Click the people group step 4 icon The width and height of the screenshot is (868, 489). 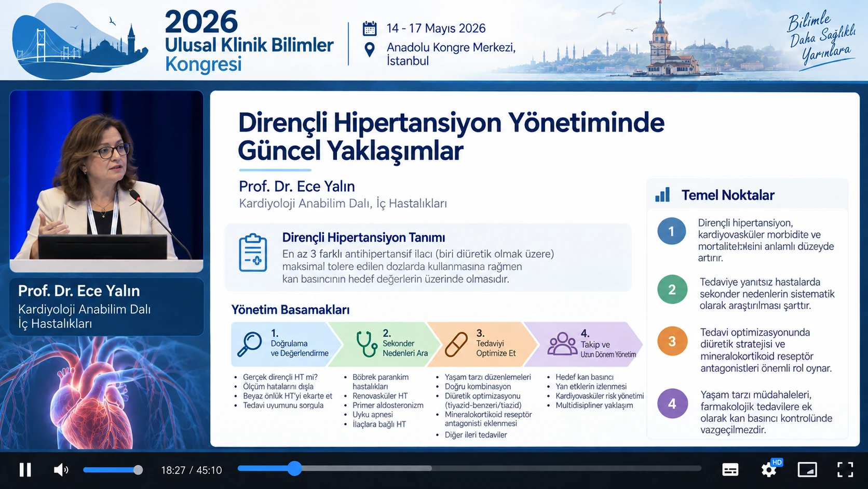coord(562,343)
